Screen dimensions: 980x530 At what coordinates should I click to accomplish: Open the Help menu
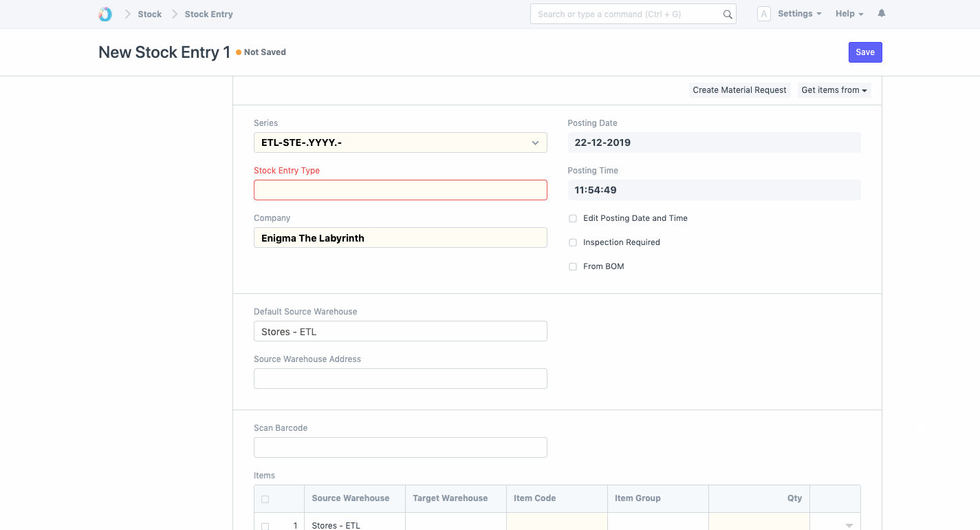(x=849, y=14)
